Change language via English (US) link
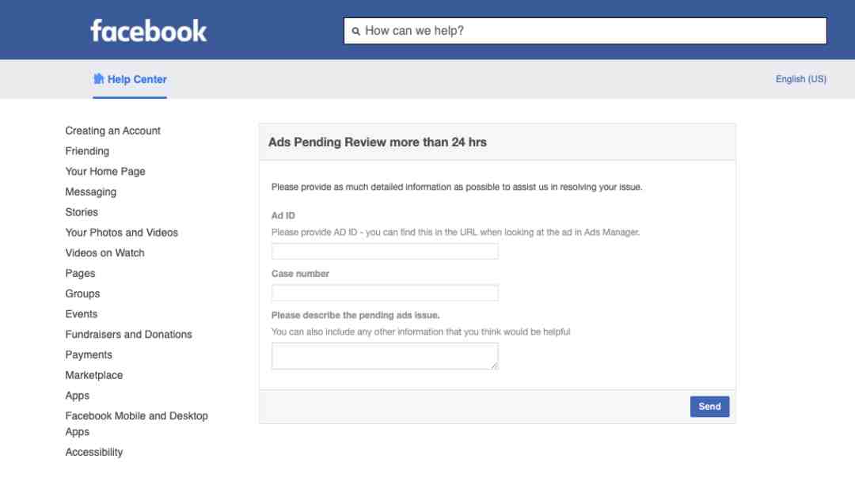855x504 pixels. click(x=800, y=79)
